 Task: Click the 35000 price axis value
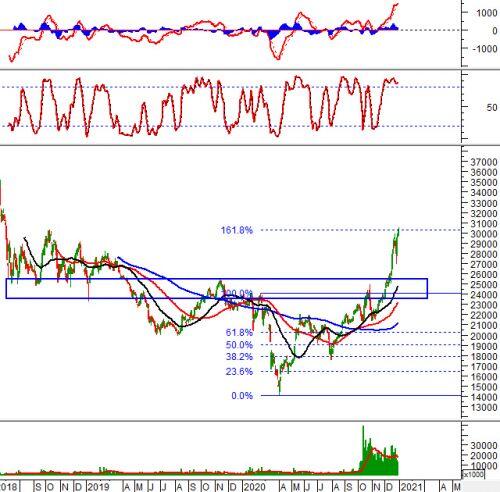pyautogui.click(x=483, y=182)
